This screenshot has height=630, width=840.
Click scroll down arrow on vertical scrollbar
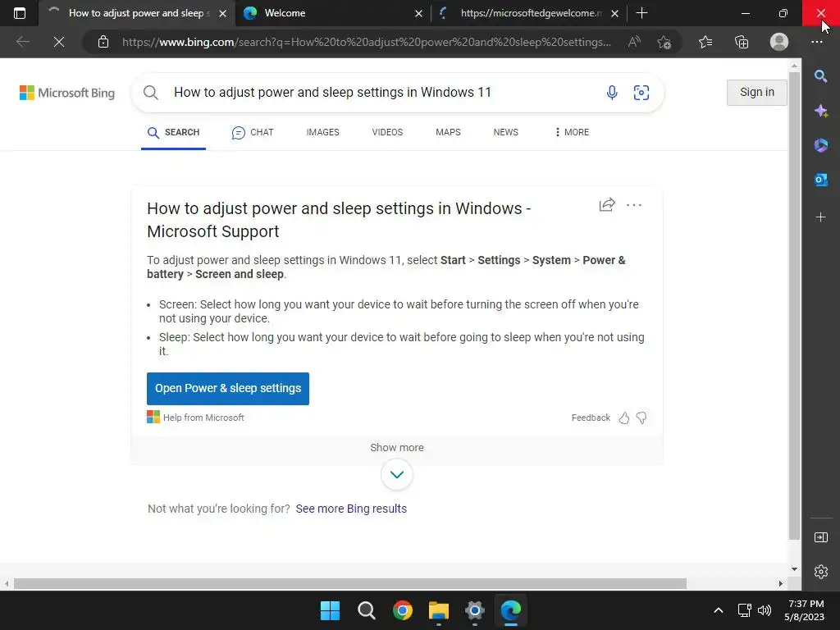click(794, 569)
